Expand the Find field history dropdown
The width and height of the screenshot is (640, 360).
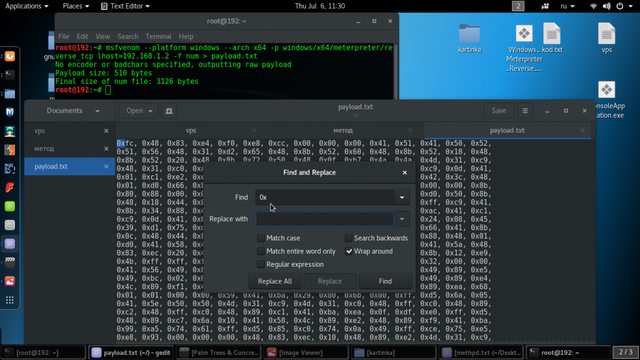click(402, 198)
